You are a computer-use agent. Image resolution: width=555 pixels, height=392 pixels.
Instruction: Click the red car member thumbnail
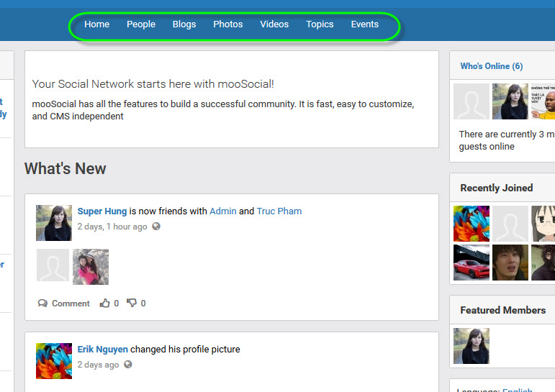point(471,263)
